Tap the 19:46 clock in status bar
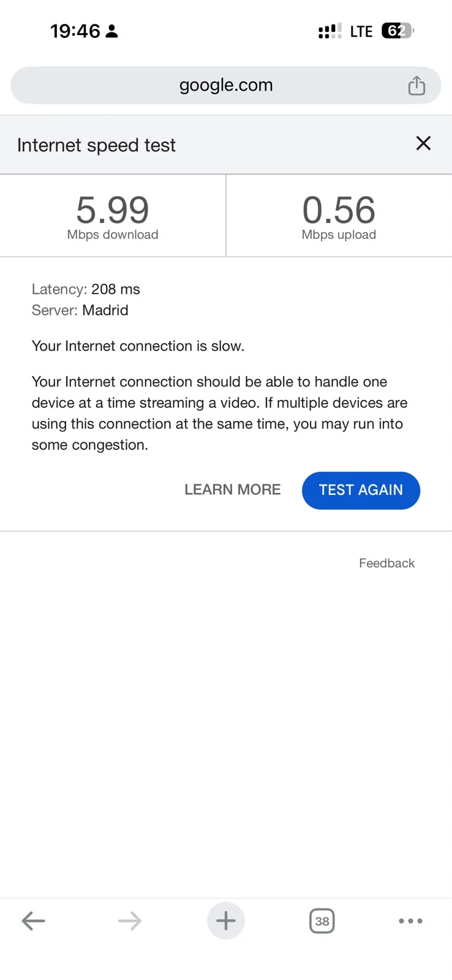 coord(75,31)
